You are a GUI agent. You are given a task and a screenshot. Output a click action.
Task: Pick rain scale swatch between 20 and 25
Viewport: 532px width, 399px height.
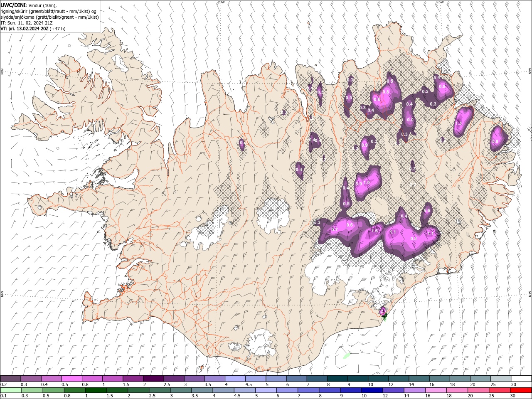[x=478, y=390]
